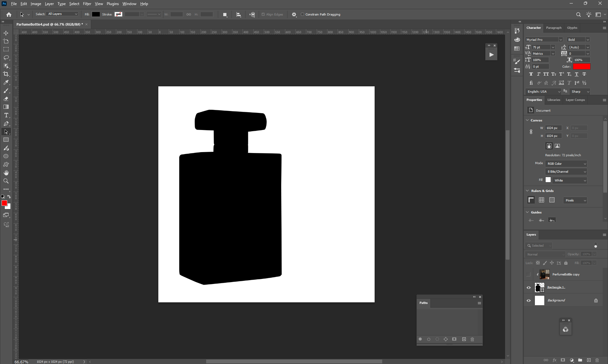Click the red text Color swatch
This screenshot has width=608, height=364.
[581, 66]
